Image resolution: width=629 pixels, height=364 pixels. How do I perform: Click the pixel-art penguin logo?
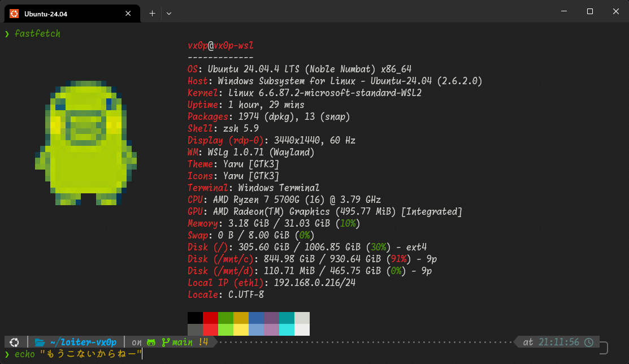(86, 143)
